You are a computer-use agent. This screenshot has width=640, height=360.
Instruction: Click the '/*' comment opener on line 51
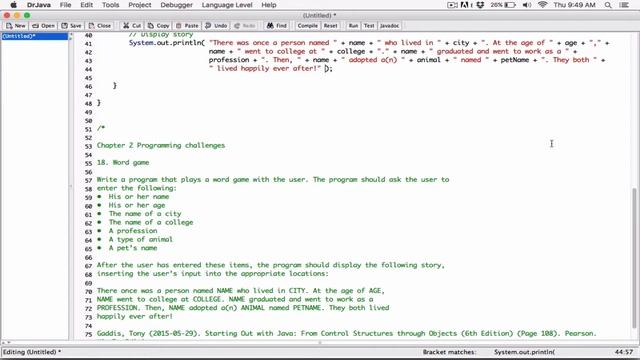[x=101, y=128]
